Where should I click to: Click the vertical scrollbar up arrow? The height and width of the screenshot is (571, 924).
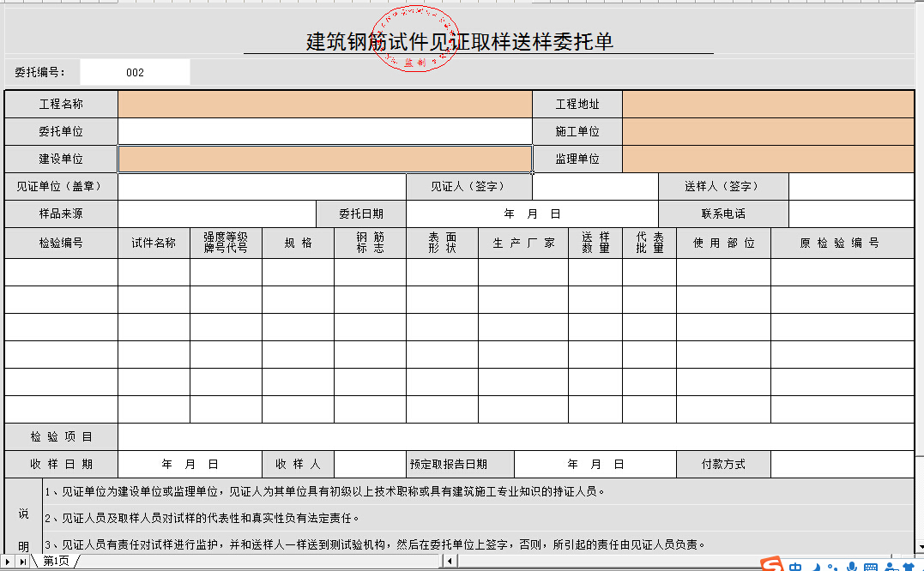tap(919, 7)
